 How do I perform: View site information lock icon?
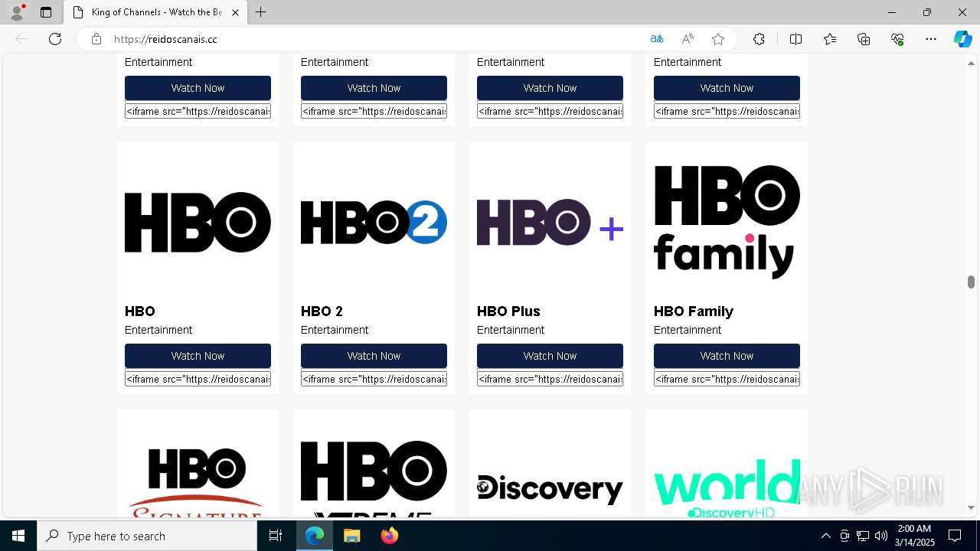(x=96, y=39)
